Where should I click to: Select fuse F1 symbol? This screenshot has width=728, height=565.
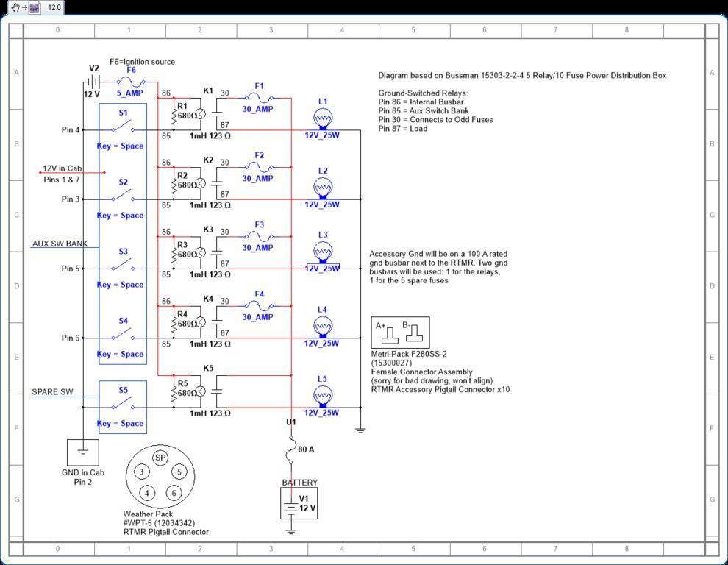pos(259,97)
